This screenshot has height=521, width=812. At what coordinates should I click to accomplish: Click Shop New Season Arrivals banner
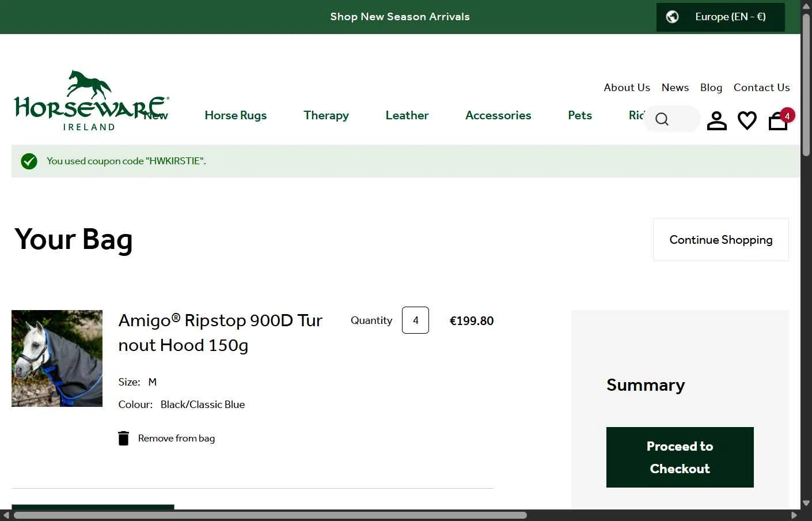[x=400, y=17]
